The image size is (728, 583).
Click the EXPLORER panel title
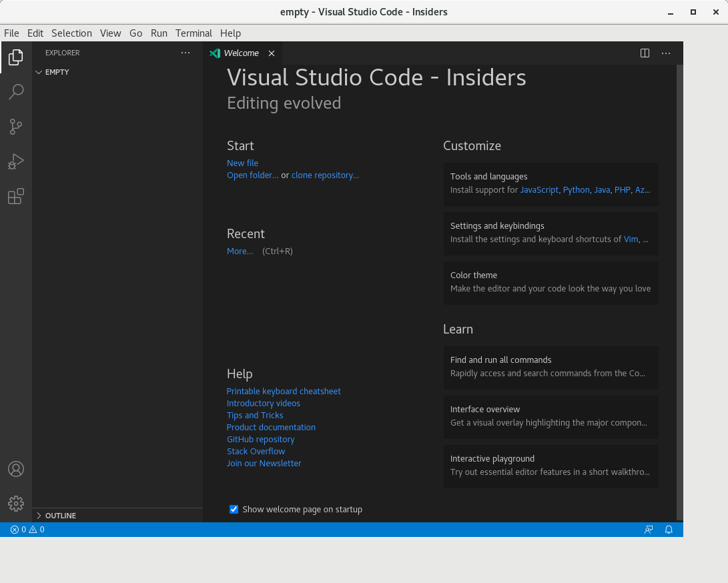[x=62, y=53]
